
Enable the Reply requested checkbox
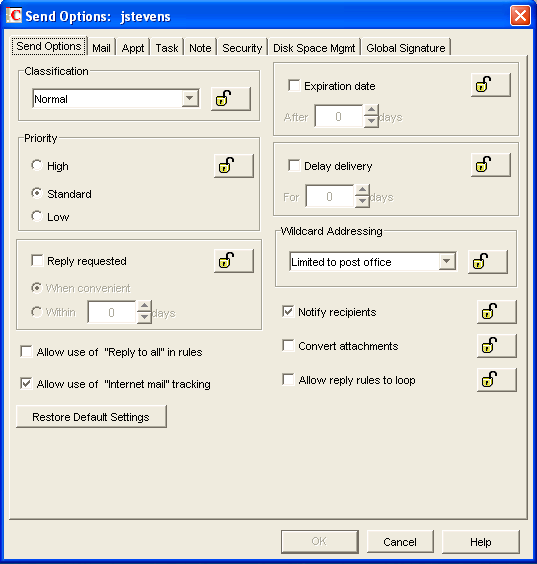[x=37, y=260]
